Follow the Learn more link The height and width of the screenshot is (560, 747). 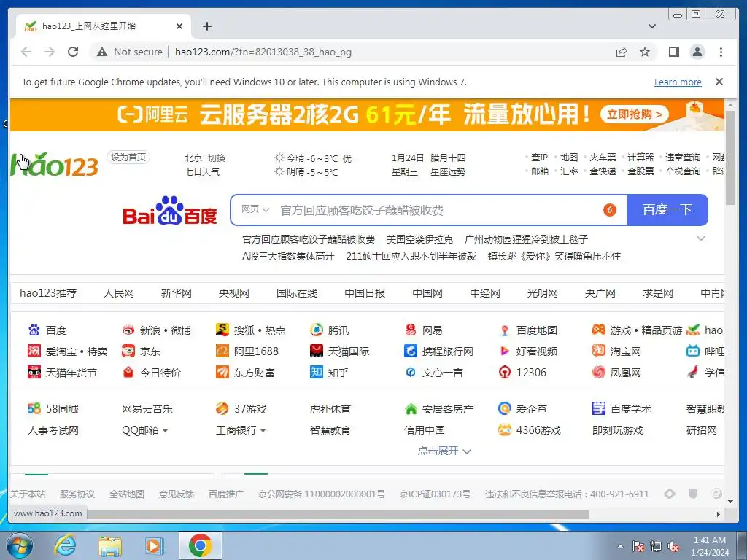[678, 82]
